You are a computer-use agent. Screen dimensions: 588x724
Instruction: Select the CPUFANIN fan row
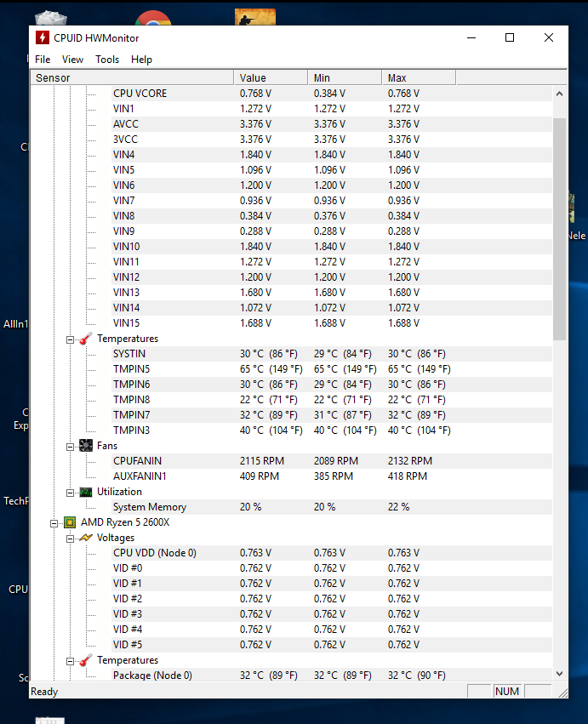(x=332, y=461)
